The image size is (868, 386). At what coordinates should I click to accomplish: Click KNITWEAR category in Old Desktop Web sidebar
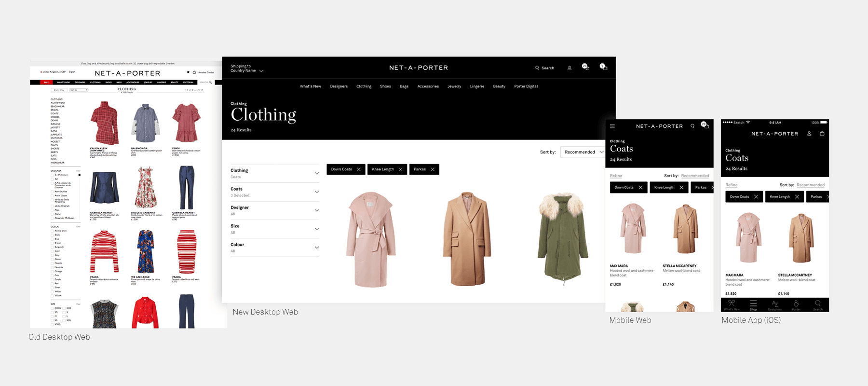click(56, 138)
